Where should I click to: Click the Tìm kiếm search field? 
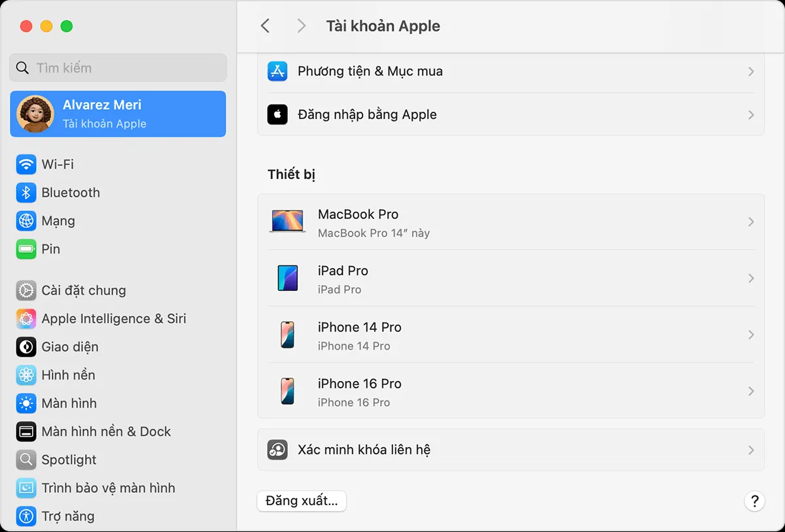pos(118,68)
